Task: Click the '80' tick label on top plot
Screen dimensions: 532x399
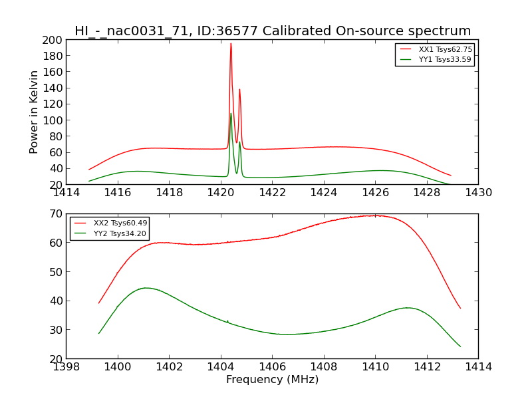Action: [56, 136]
